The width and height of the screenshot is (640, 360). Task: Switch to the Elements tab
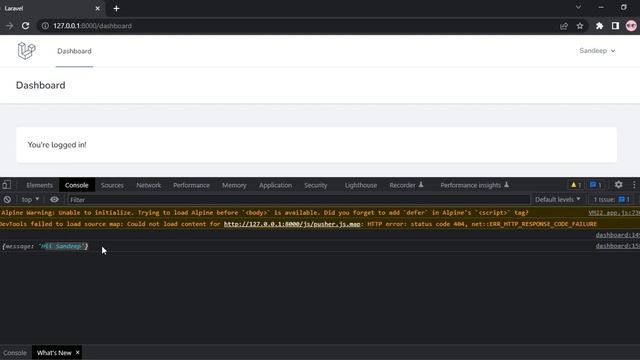pyautogui.click(x=40, y=185)
